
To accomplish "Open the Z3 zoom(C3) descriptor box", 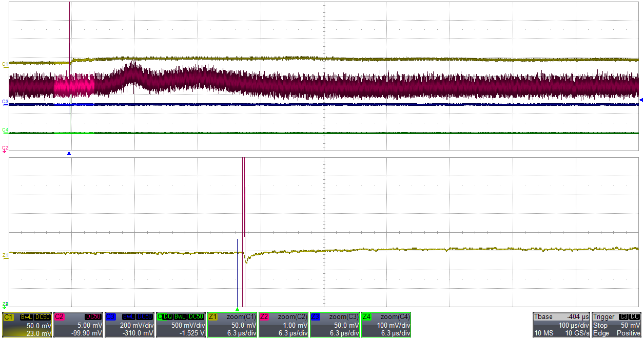I will point(335,325).
